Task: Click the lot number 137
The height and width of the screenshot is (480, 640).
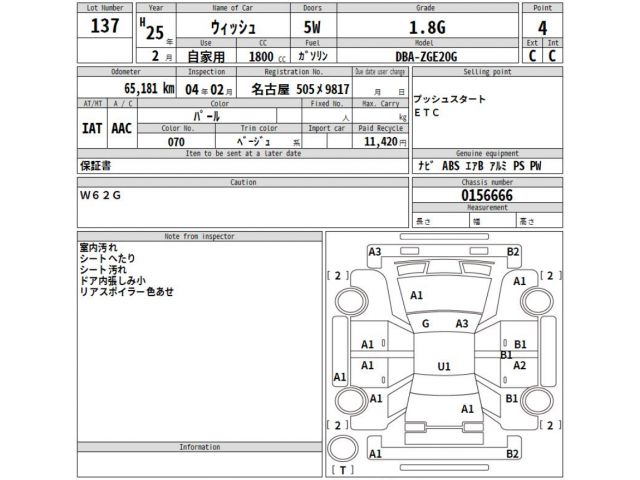Action: [104, 26]
